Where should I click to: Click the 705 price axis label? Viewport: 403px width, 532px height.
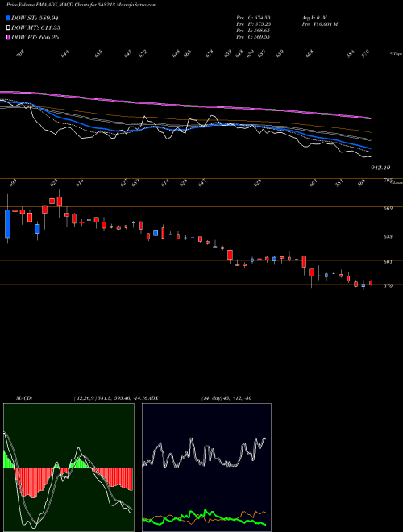(x=388, y=181)
